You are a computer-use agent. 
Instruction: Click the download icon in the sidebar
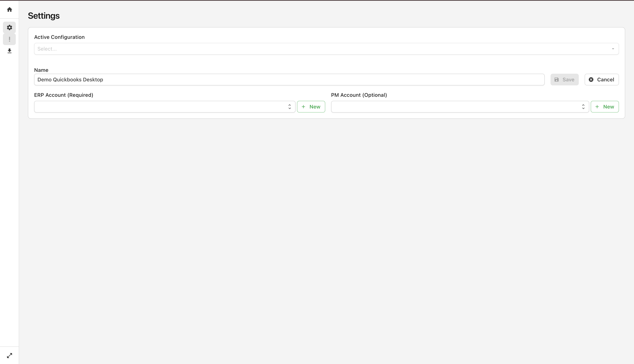coord(9,51)
